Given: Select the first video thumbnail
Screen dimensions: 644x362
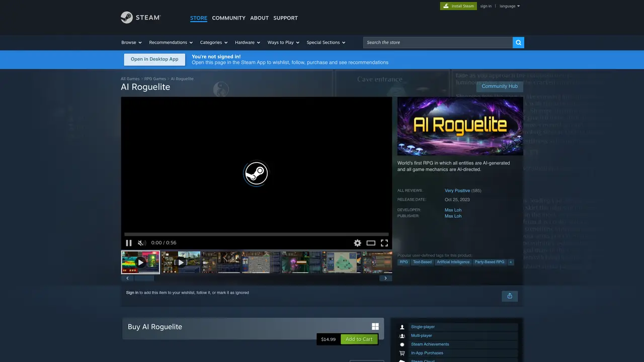Looking at the screenshot, I should tap(140, 262).
